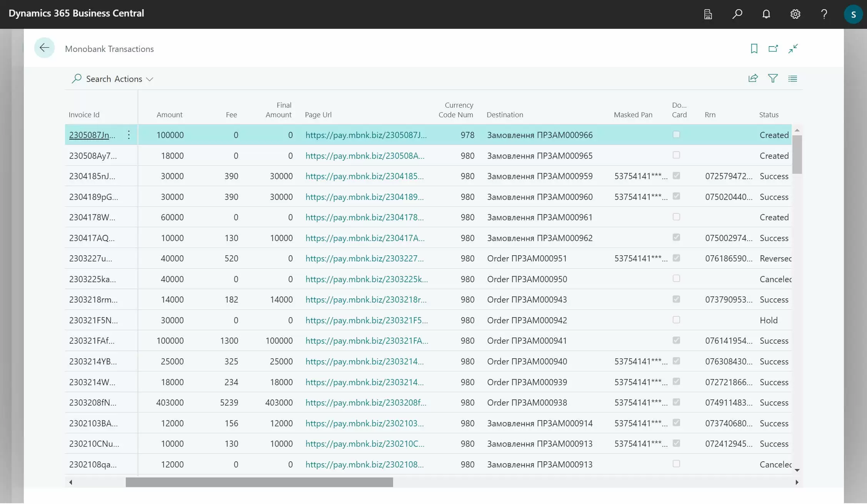Screen dimensions: 867x504
Task: Toggle Do Card checkbox for Order ПРЗАМ000942
Action: pos(676,320)
